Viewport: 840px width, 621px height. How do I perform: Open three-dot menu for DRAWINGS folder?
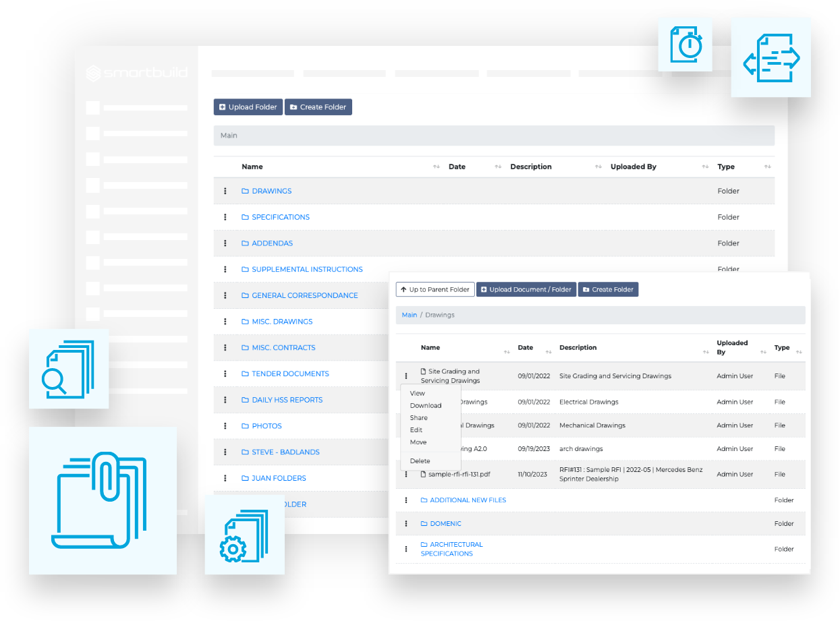click(x=225, y=191)
